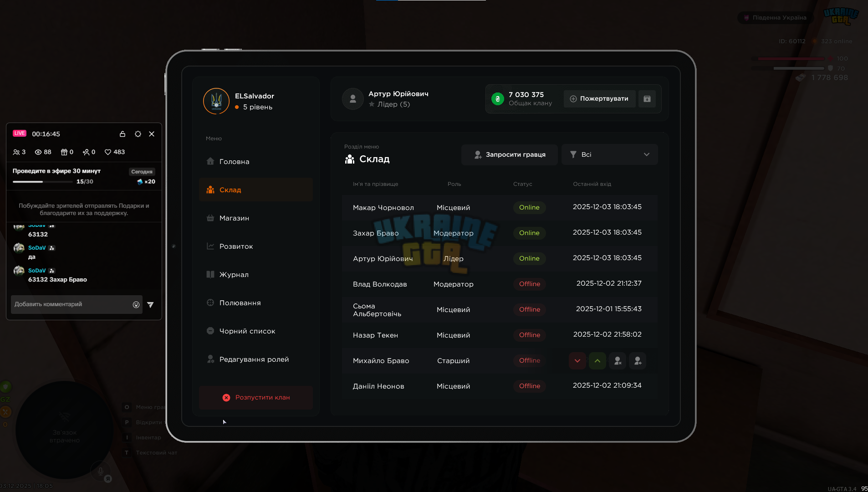Viewport: 868px width, 492px height.
Task: Open the Полювання section
Action: click(256, 303)
